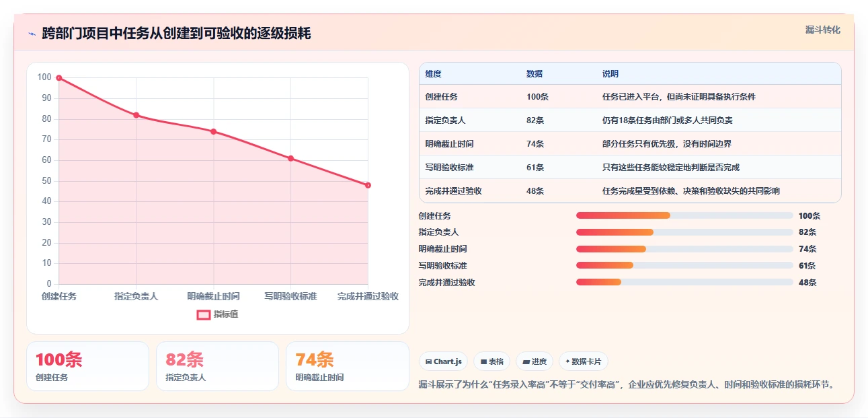This screenshot has width=868, height=418.
Task: Click the 48条 value in the table
Action: (535, 191)
